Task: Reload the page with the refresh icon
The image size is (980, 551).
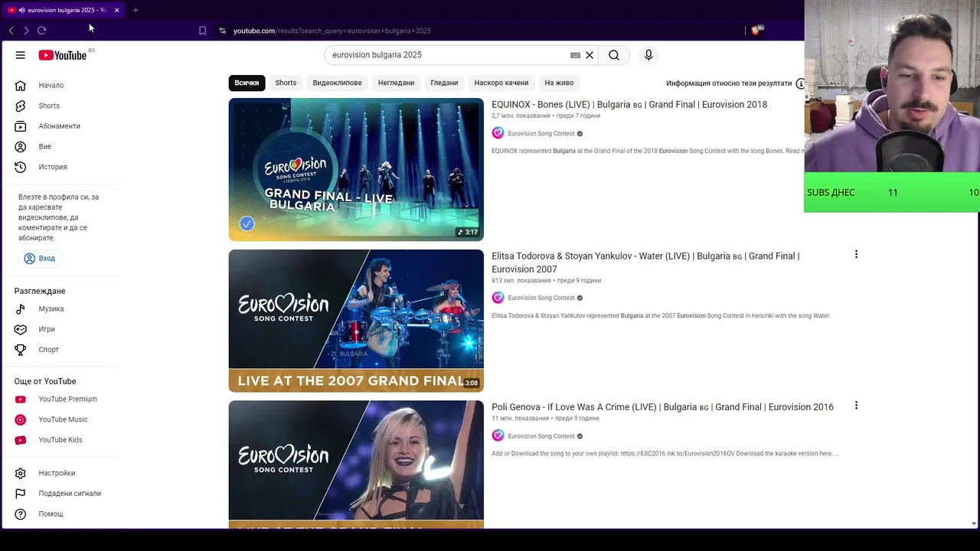Action: (41, 31)
